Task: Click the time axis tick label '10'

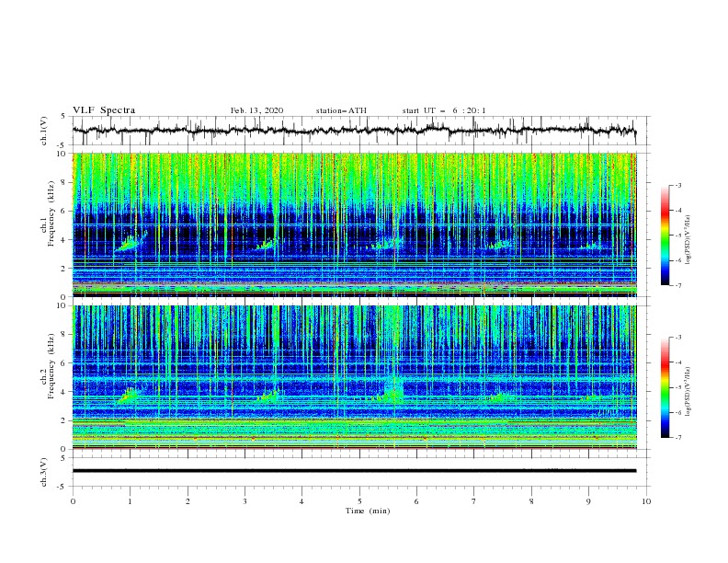Action: click(x=646, y=501)
